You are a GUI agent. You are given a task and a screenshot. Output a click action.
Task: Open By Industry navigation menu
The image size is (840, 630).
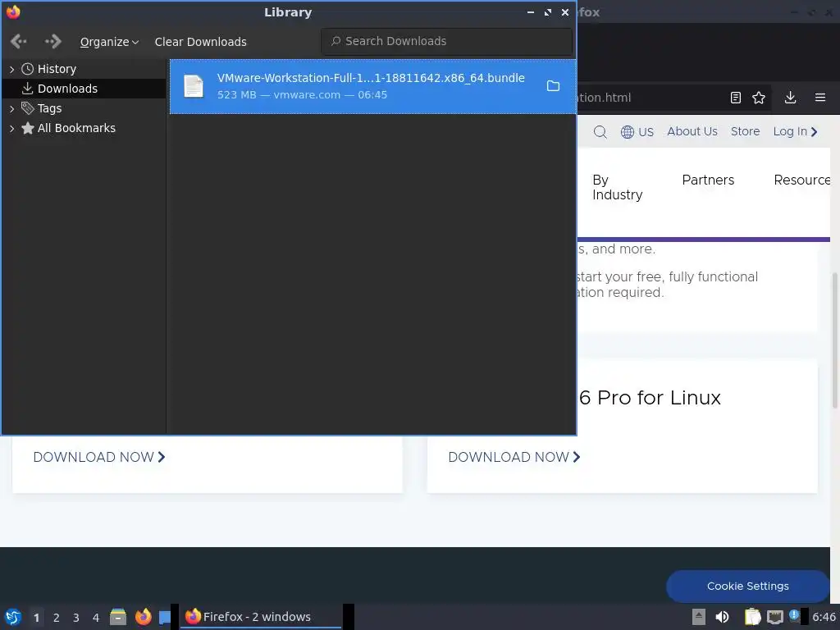pyautogui.click(x=617, y=187)
